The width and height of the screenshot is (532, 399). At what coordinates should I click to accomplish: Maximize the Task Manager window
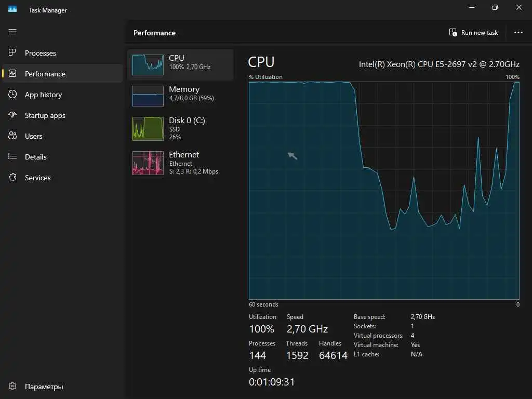495,8
